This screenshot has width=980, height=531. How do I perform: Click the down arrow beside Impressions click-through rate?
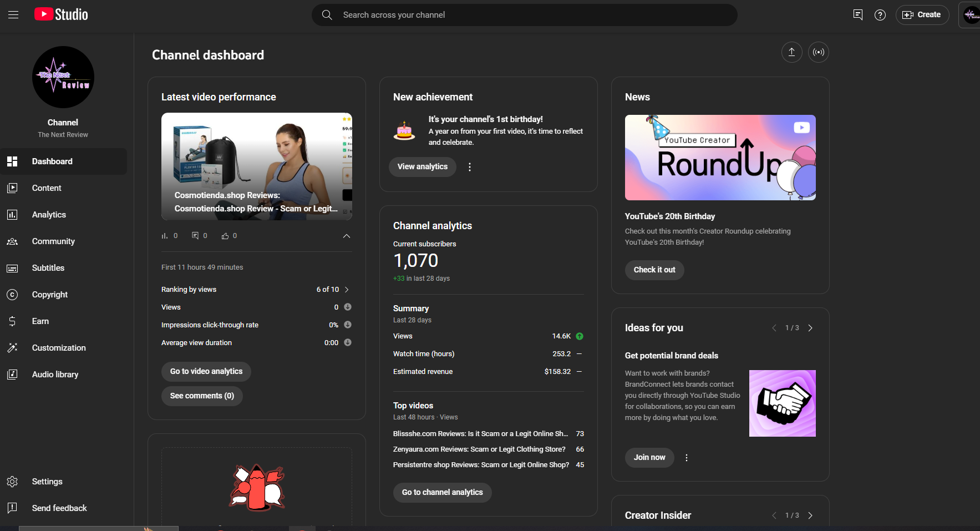point(348,325)
